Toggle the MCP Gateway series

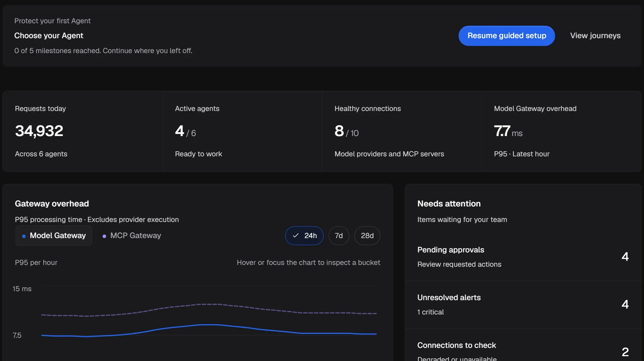tap(132, 236)
